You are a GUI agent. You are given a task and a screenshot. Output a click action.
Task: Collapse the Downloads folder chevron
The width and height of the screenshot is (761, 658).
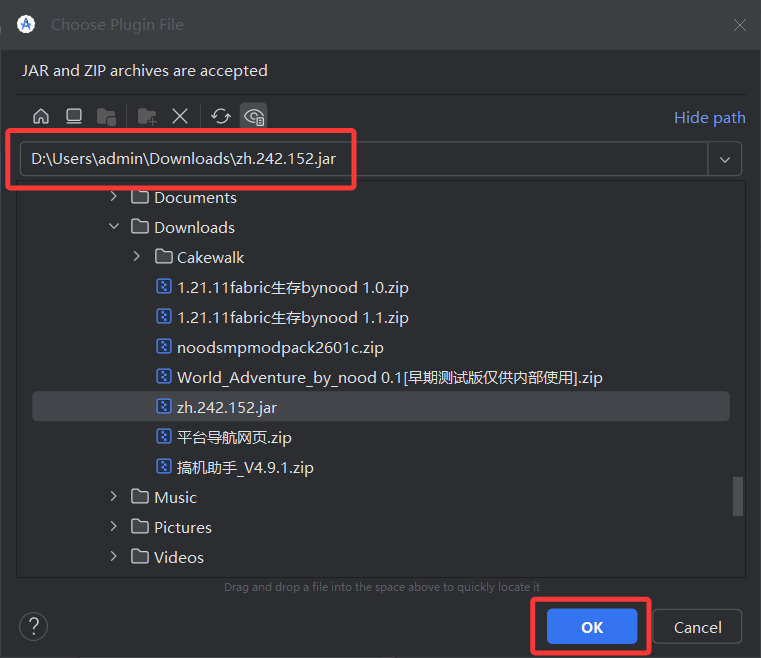coord(113,227)
